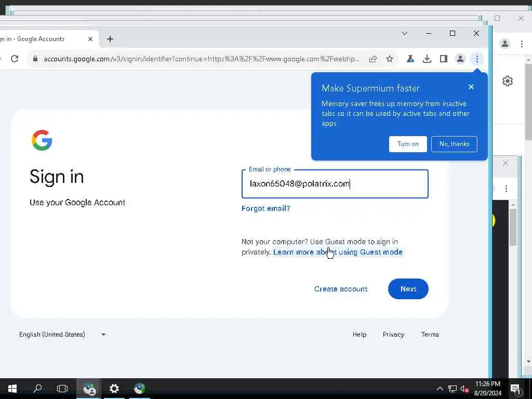532x399 pixels.
Task: Reload the Google sign-in page
Action: (x=15, y=59)
